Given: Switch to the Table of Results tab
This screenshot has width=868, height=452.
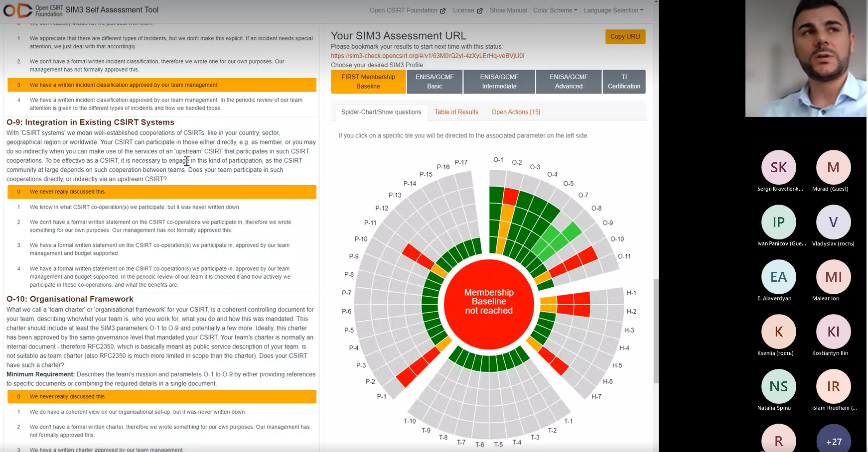Looking at the screenshot, I should point(456,112).
